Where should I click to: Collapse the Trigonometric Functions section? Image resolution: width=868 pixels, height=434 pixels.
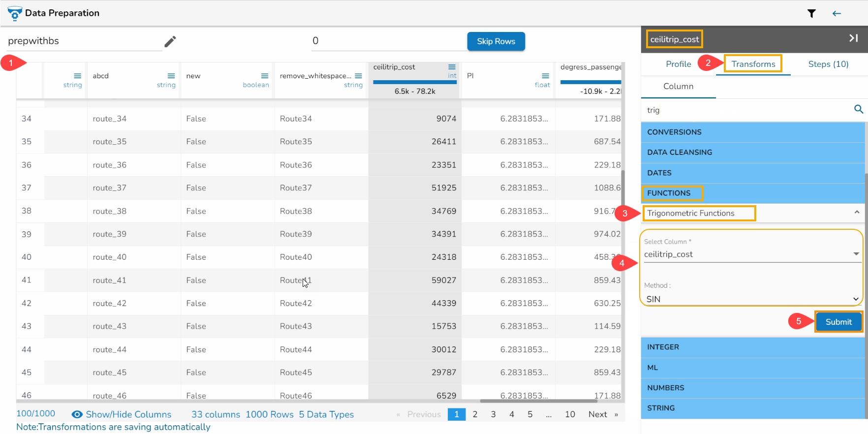(x=857, y=213)
